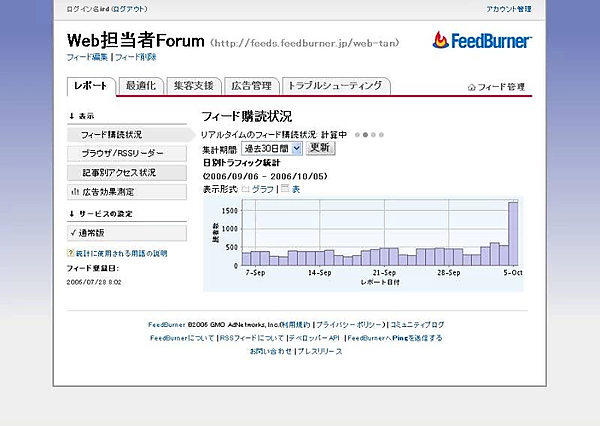This screenshot has height=426, width=600.
Task: Click the question mark help icon
Action: (70, 254)
